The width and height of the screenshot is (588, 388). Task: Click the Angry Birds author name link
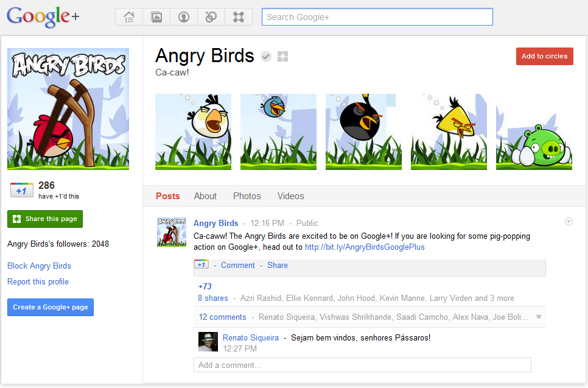pos(215,223)
